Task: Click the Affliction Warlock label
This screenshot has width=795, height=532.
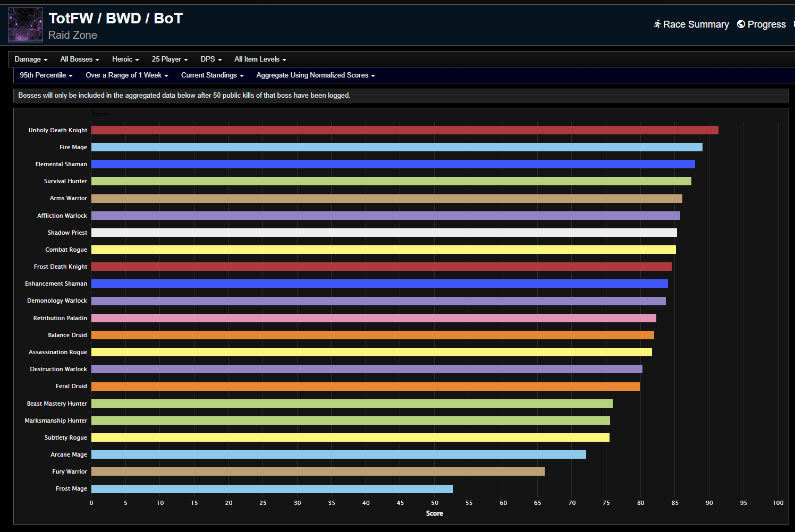Action: (62, 216)
